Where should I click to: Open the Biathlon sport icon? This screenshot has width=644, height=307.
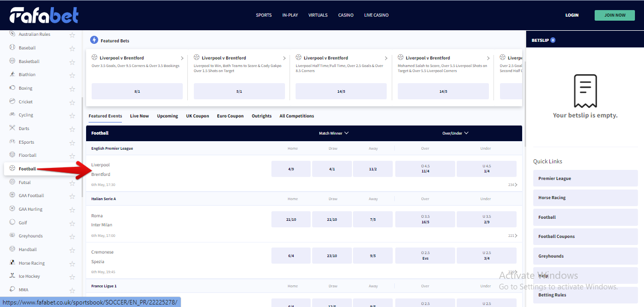12,75
